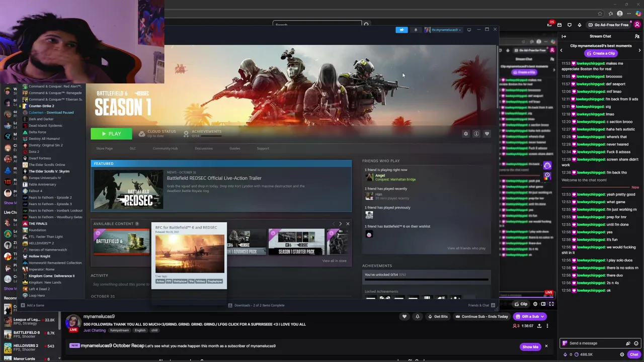Open the Battlefield 6 coins DLC thumbnail

tap(121, 242)
